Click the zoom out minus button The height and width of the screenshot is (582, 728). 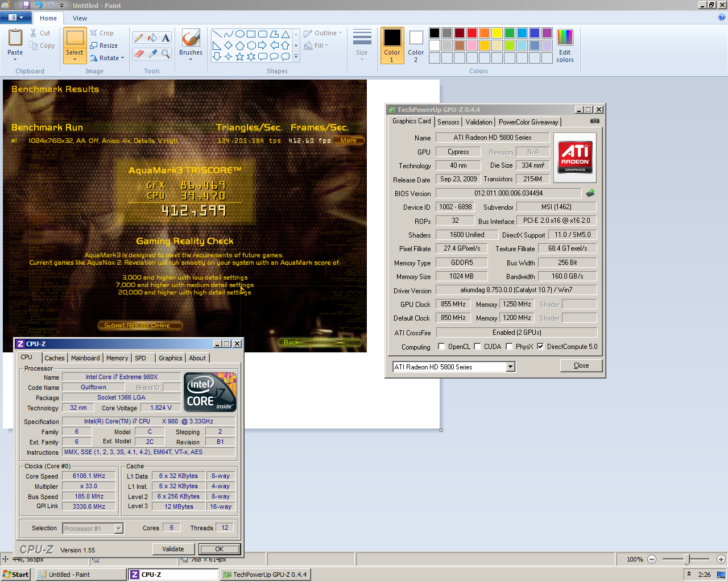(652, 559)
